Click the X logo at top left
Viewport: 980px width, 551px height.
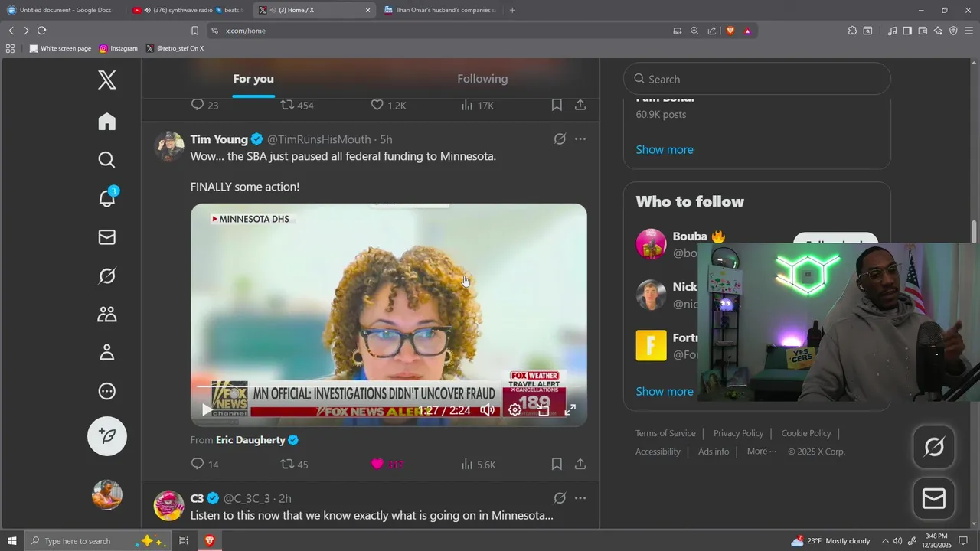pos(107,80)
